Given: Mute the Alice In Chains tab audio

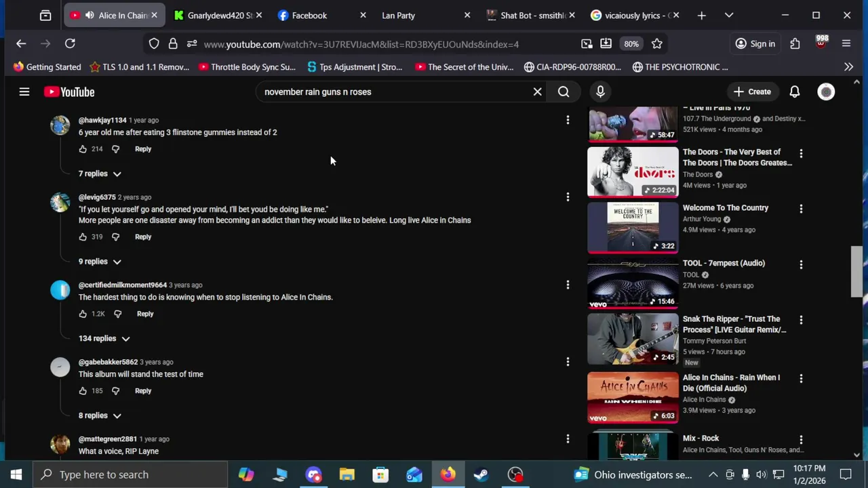Looking at the screenshot, I should [90, 15].
